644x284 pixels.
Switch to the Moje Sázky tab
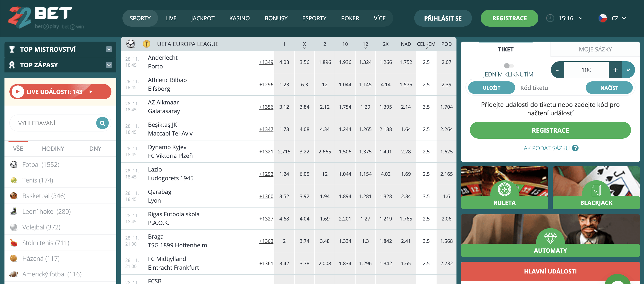coord(595,49)
